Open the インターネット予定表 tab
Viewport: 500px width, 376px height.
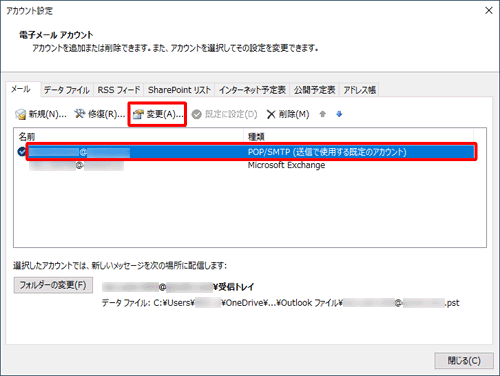[x=252, y=90]
